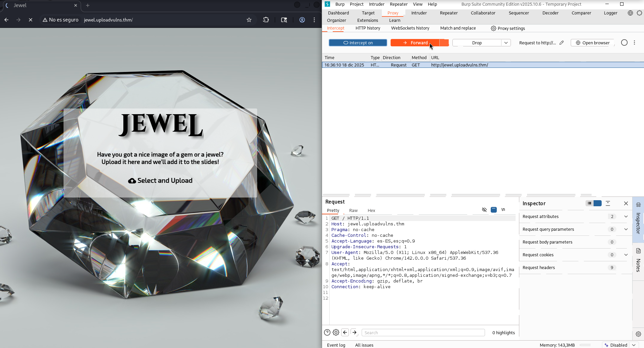This screenshot has width=644, height=348.
Task: Go to next search match arrow
Action: click(354, 333)
